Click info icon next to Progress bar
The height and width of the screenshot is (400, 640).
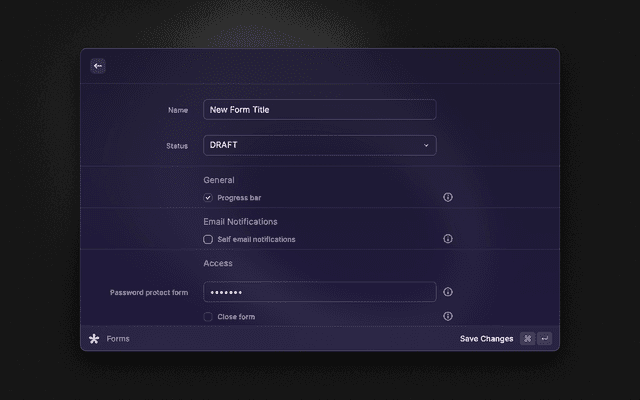click(448, 198)
